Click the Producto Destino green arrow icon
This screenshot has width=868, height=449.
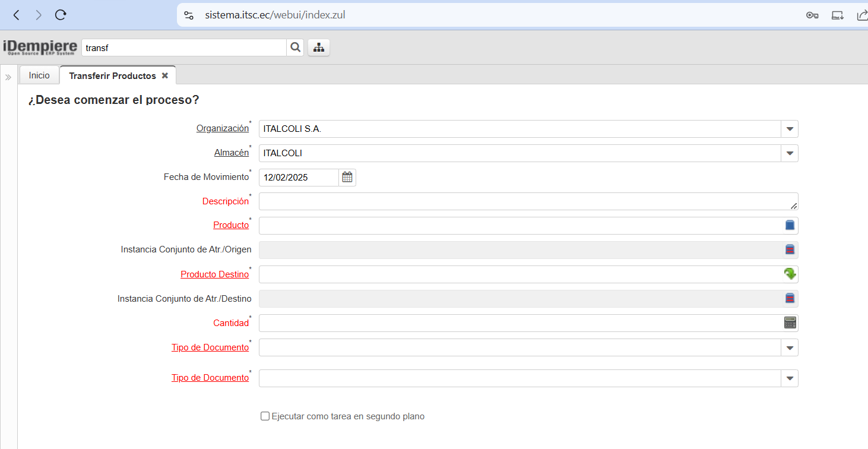click(x=790, y=274)
